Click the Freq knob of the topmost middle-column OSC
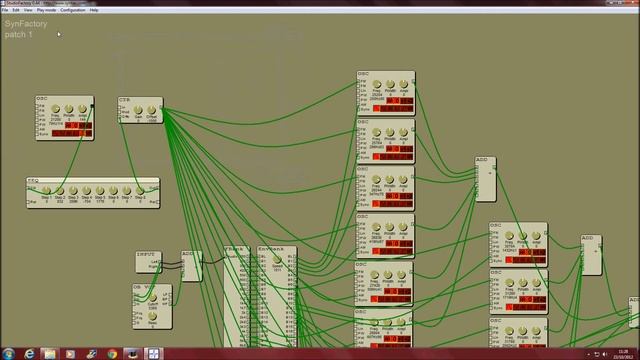Viewport: 640px width, 360px height. coord(377,84)
